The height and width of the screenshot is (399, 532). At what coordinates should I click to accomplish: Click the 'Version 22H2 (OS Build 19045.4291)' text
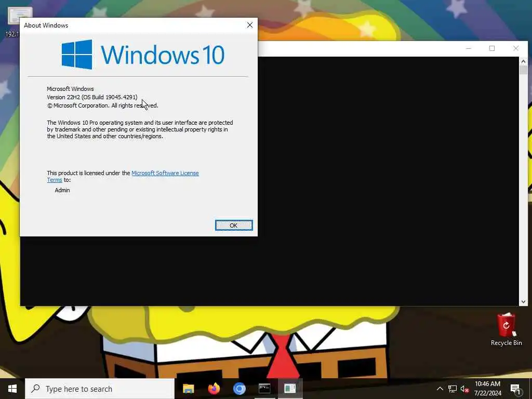(x=92, y=97)
